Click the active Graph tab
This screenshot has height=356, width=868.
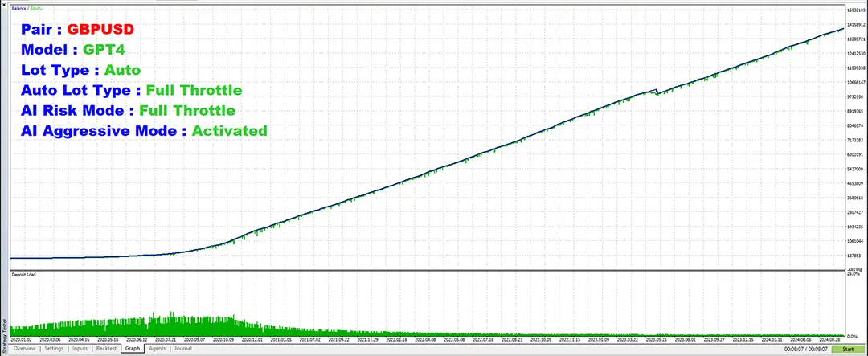pyautogui.click(x=133, y=349)
